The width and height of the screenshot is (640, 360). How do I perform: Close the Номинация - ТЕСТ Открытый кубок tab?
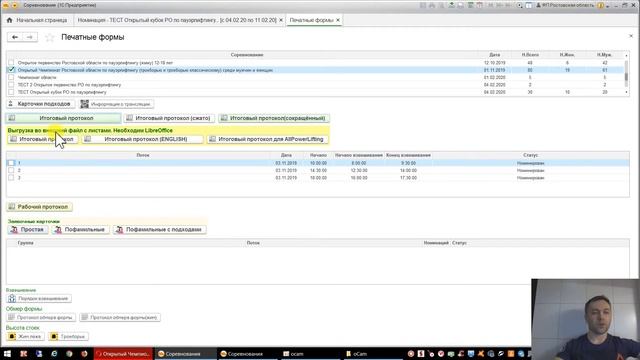281,20
